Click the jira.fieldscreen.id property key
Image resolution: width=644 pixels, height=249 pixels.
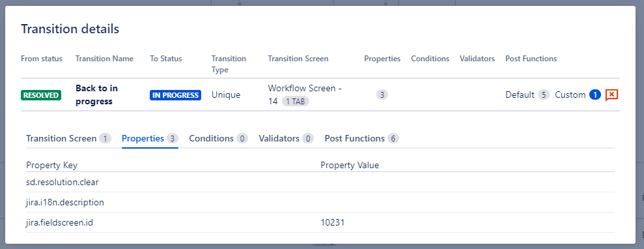pyautogui.click(x=59, y=223)
